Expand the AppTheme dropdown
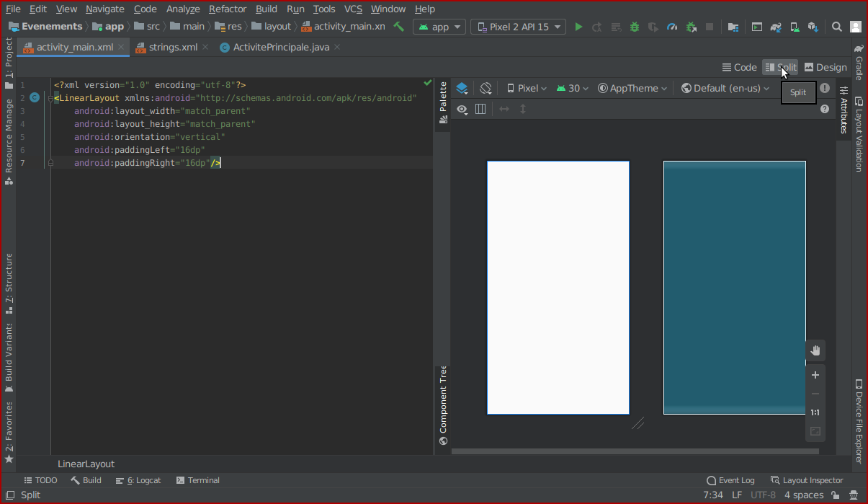 632,88
